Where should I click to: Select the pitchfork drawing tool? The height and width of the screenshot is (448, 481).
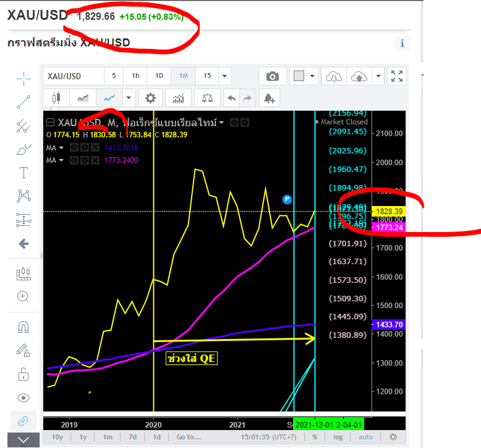[23, 126]
